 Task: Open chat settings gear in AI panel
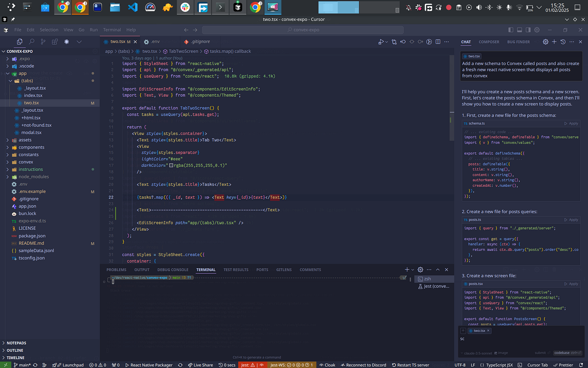(545, 42)
